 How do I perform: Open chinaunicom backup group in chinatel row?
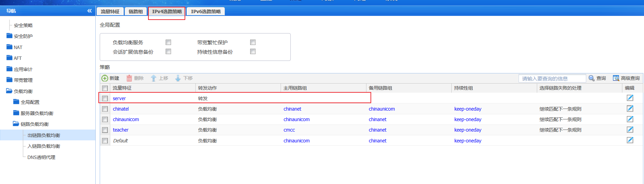[382, 109]
